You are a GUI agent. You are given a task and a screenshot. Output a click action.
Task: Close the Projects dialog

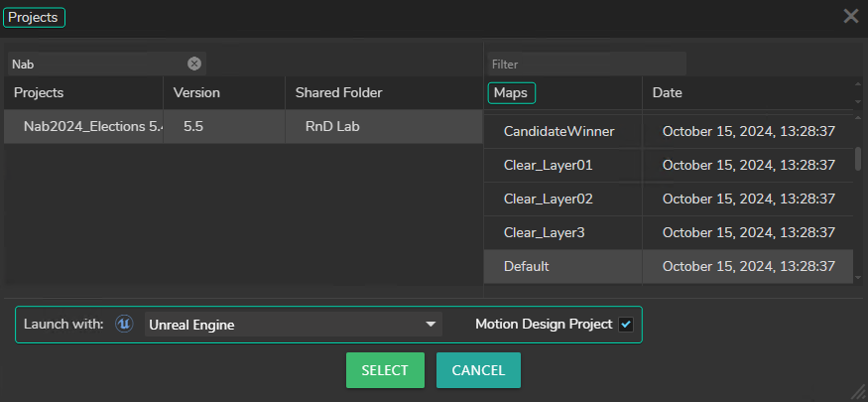pos(850,16)
